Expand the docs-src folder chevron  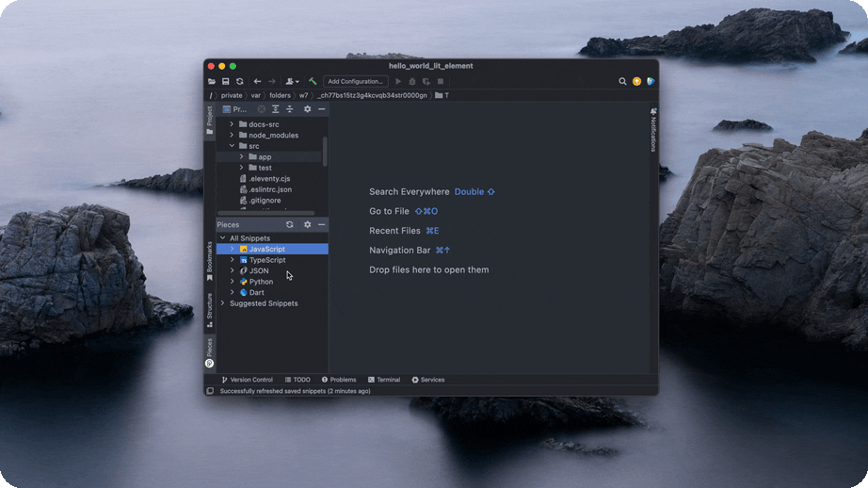pos(232,124)
